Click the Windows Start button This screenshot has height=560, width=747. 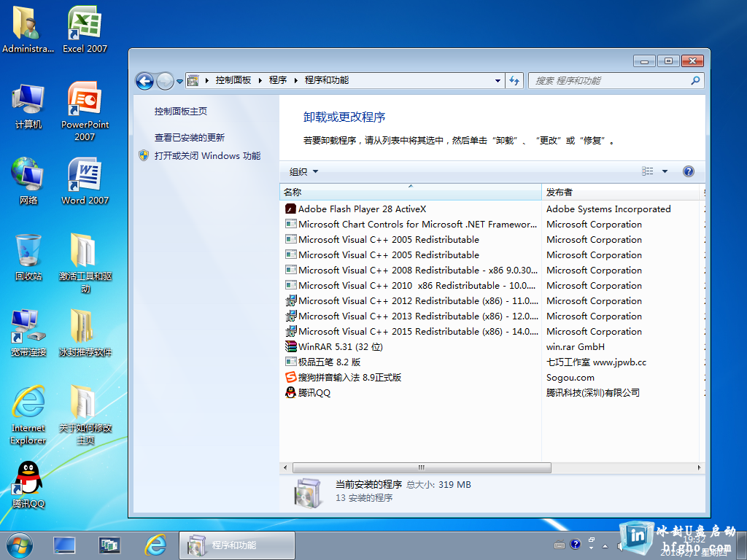(20, 545)
